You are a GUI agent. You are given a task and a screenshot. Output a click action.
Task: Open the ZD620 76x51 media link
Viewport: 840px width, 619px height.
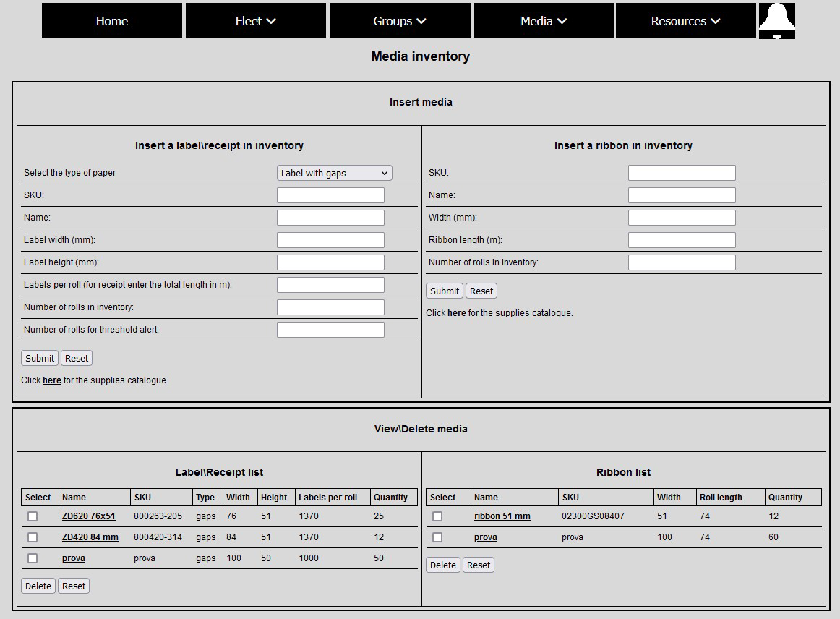(88, 516)
